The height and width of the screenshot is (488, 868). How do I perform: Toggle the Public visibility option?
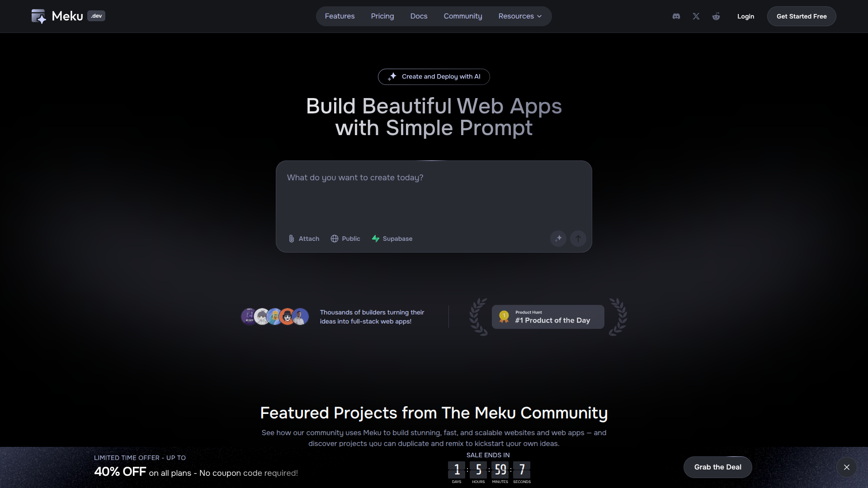click(x=345, y=239)
